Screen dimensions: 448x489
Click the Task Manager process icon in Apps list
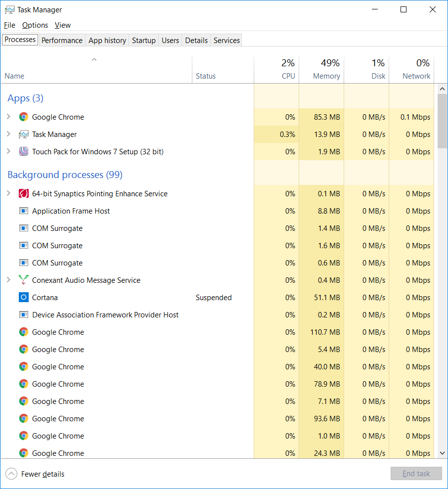23,134
